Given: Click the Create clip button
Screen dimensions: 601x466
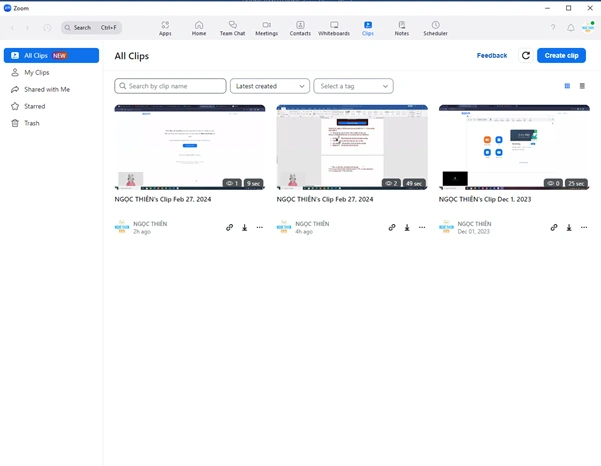Looking at the screenshot, I should [561, 56].
